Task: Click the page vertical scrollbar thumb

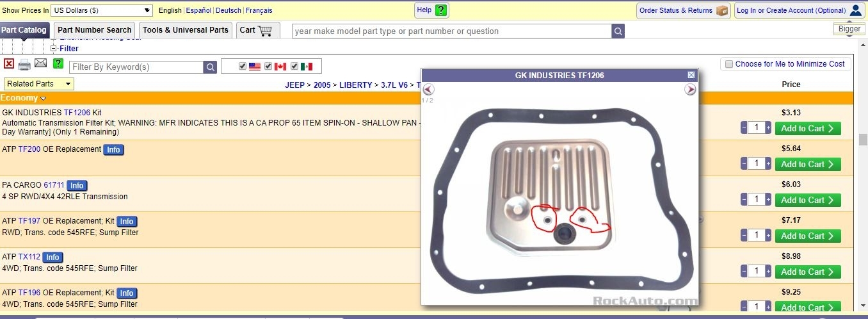Action: point(863,140)
